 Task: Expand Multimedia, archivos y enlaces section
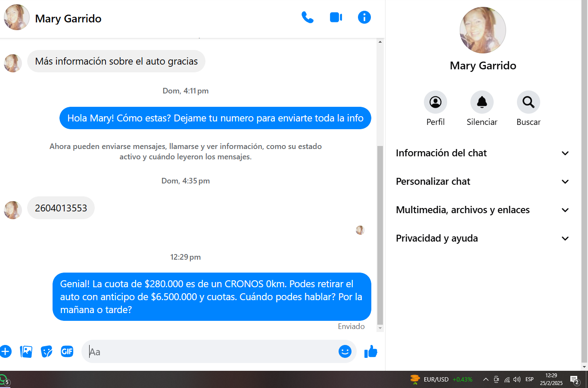[482, 210]
